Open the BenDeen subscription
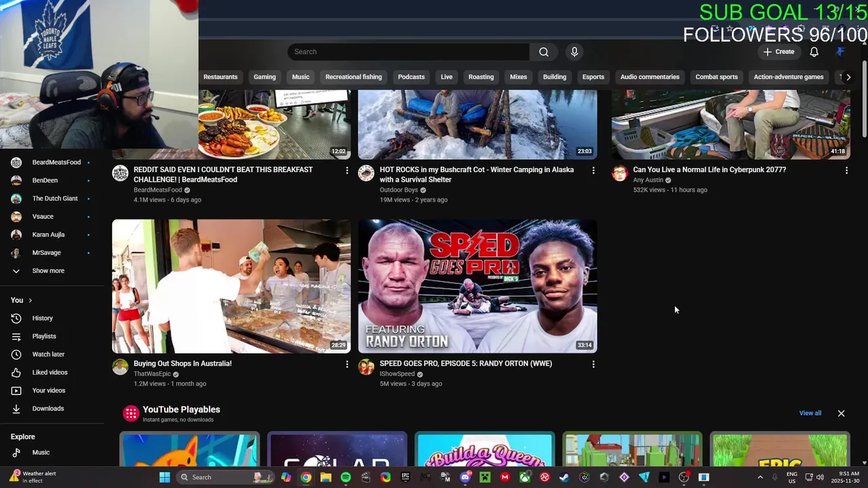Viewport: 868px width, 488px height. click(x=52, y=180)
